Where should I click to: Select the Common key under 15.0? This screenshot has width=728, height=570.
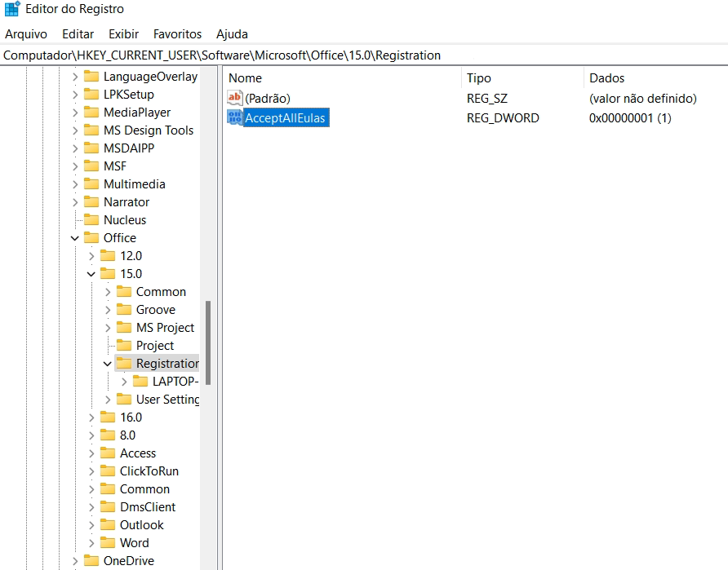[x=161, y=292]
